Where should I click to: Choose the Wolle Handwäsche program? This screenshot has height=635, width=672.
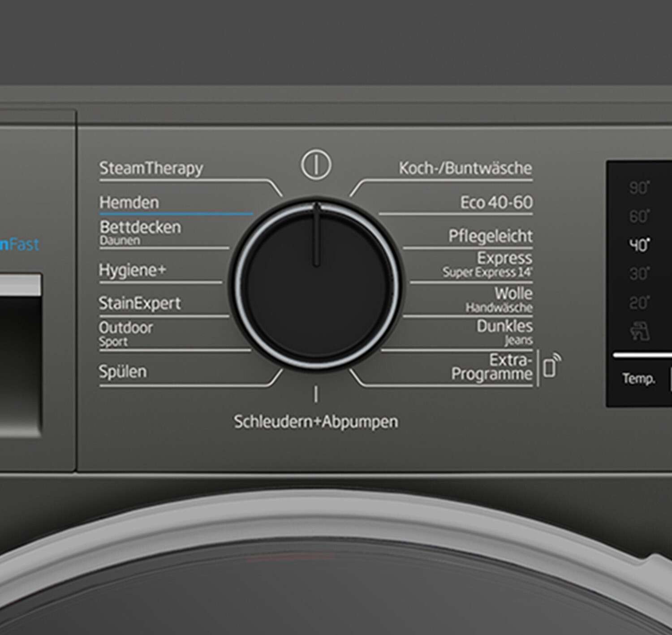tap(499, 299)
